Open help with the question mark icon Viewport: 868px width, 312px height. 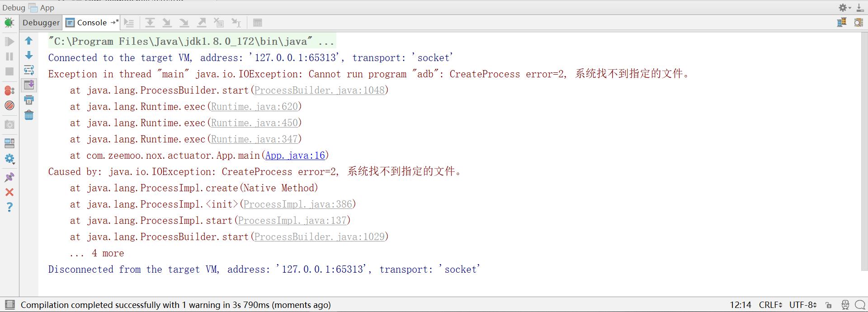pos(9,208)
